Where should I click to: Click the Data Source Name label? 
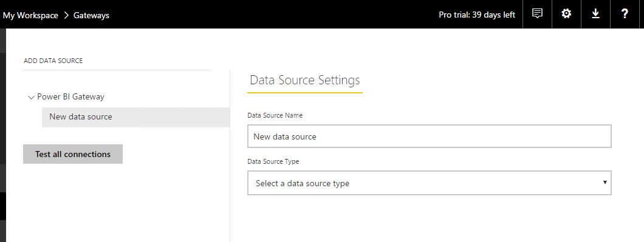[275, 116]
